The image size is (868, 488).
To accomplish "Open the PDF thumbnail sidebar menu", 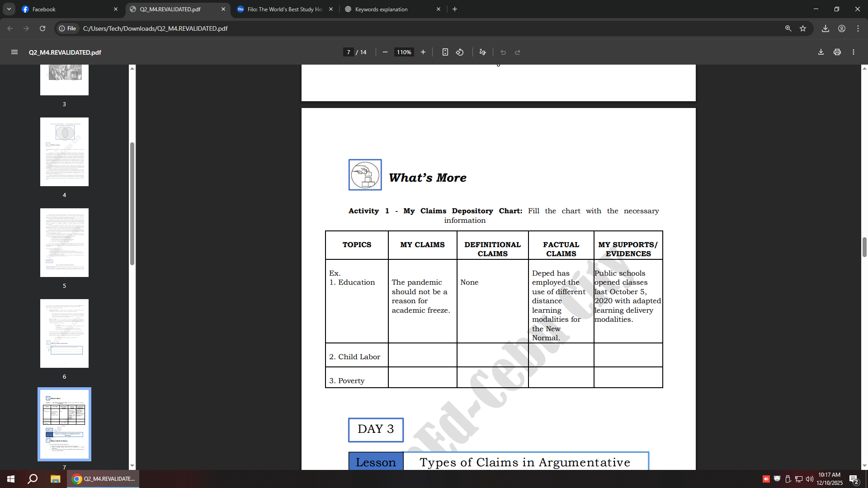I will click(14, 52).
